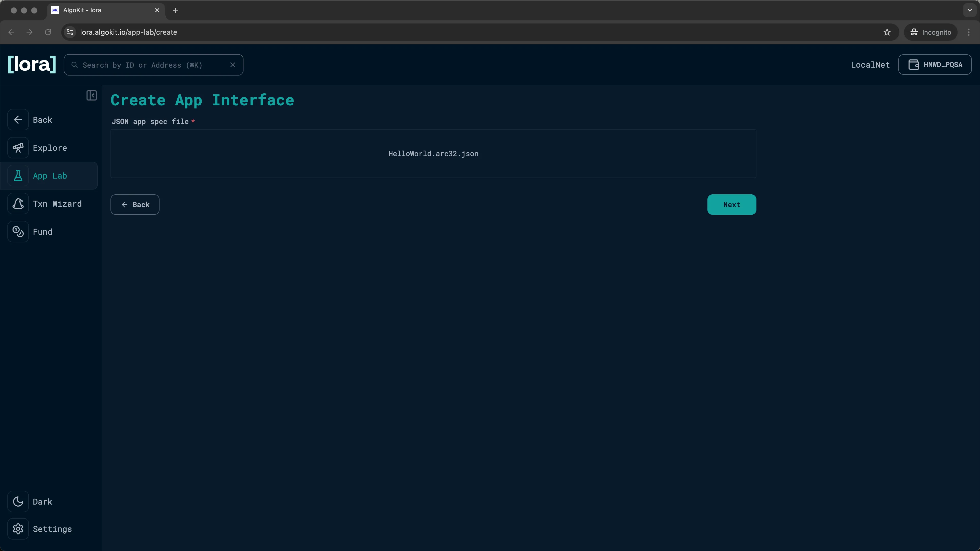The width and height of the screenshot is (980, 551).
Task: Toggle Dark mode with the moon control
Action: tap(18, 501)
